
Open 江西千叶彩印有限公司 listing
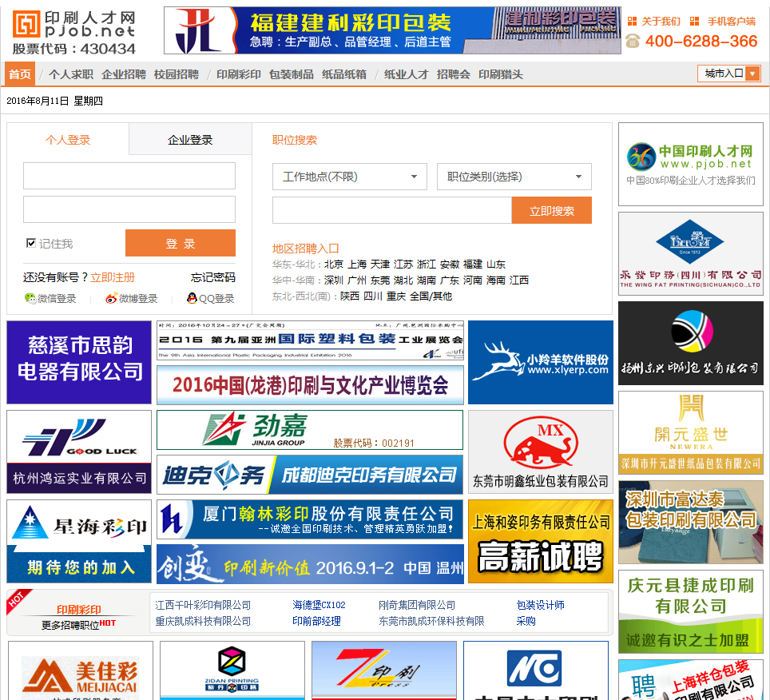(203, 605)
